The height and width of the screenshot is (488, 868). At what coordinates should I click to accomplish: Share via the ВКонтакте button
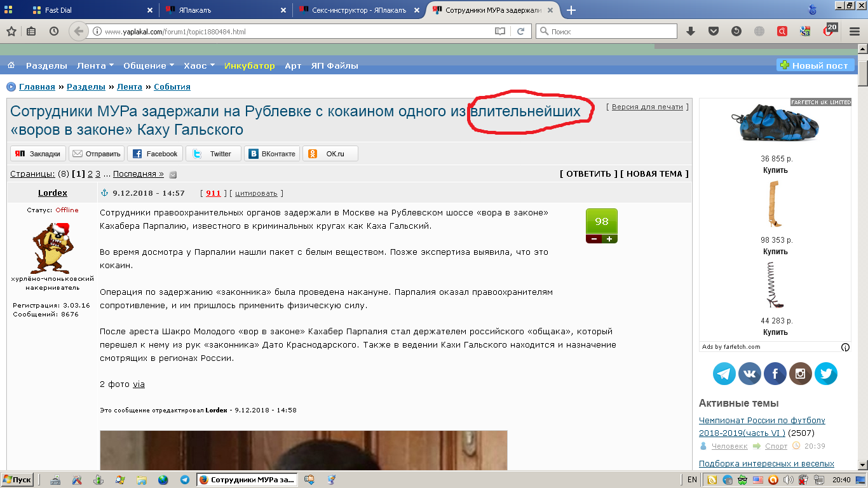point(272,154)
